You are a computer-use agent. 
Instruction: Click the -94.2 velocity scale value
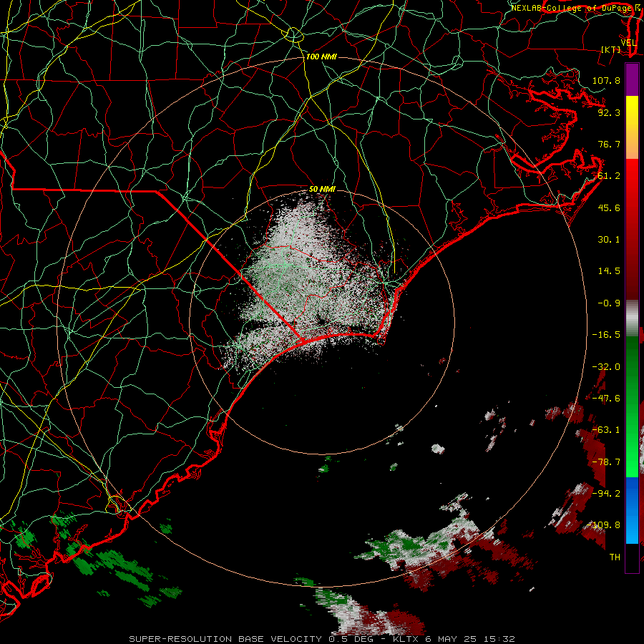(606, 494)
